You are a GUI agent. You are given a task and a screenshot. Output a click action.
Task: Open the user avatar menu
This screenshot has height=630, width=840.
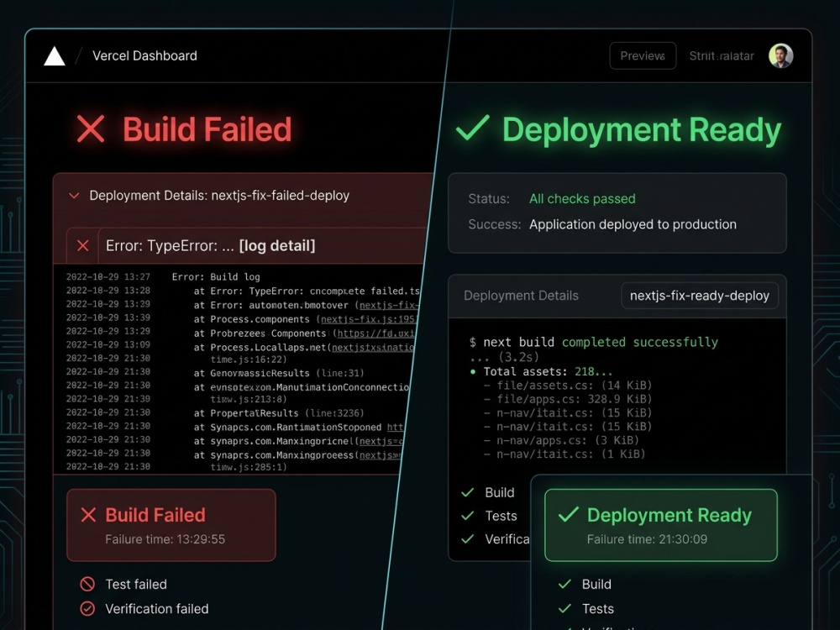(780, 55)
